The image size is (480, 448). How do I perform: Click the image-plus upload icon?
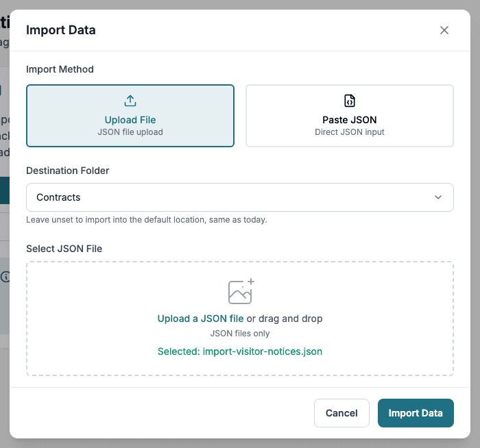pos(241,291)
